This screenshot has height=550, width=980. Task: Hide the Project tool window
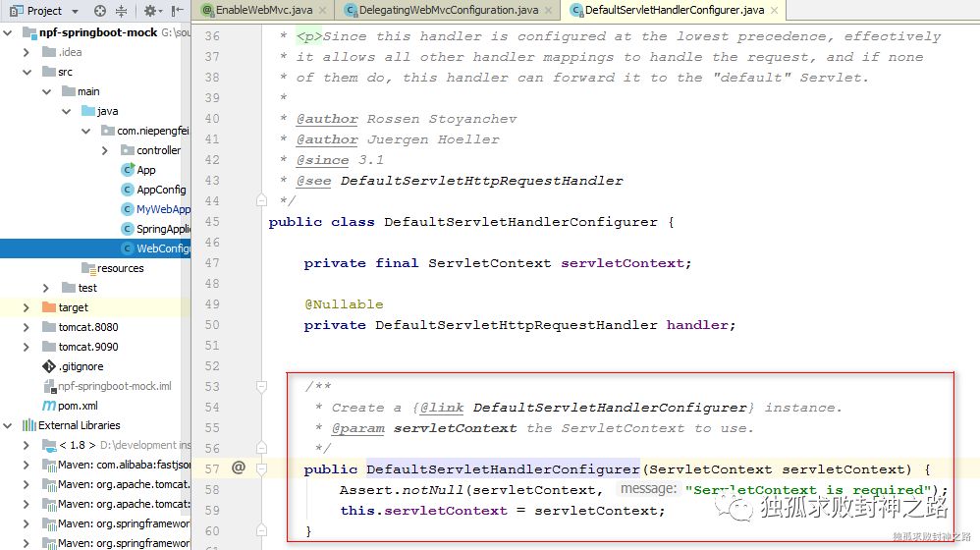(x=178, y=11)
